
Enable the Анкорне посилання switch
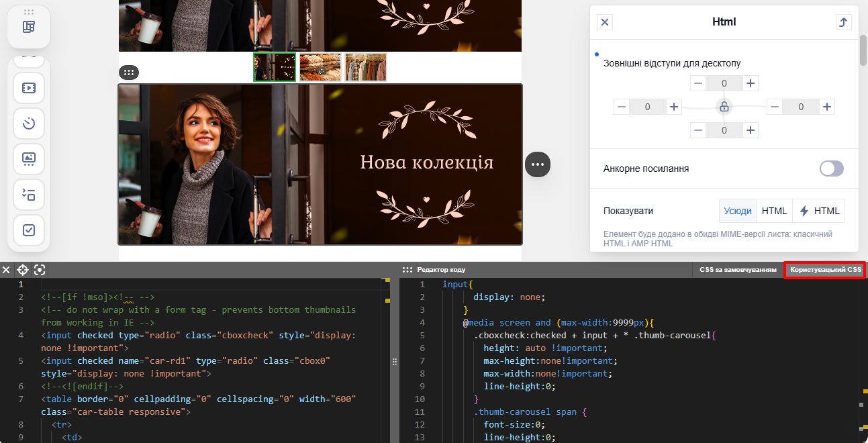832,168
